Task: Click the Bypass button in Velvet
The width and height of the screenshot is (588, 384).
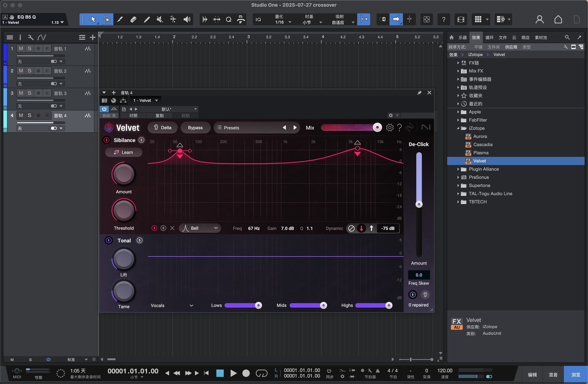Action: click(x=195, y=128)
